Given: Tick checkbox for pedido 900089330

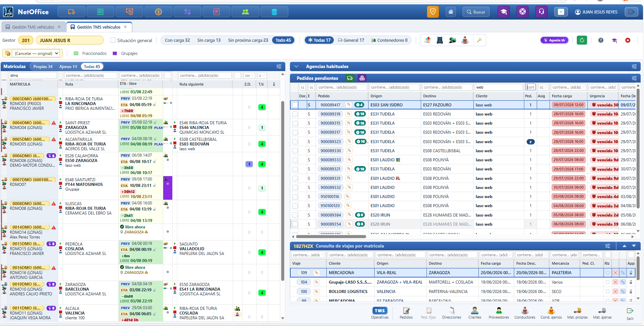Looking at the screenshot, I should 295,151.
